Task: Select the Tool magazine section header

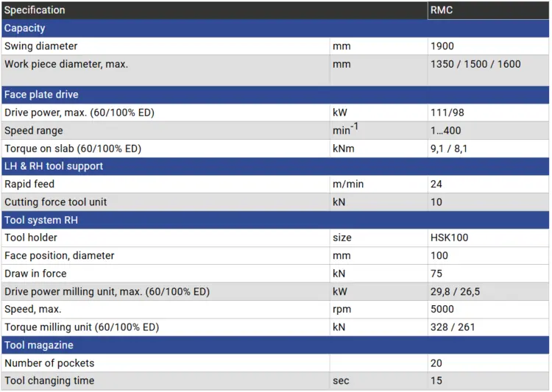Action: pos(39,345)
